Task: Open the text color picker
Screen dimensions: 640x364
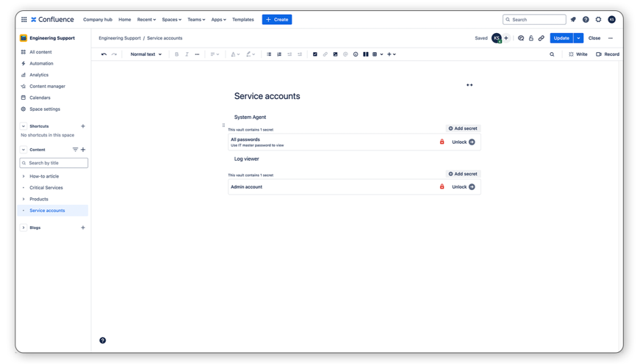Action: (x=234, y=54)
